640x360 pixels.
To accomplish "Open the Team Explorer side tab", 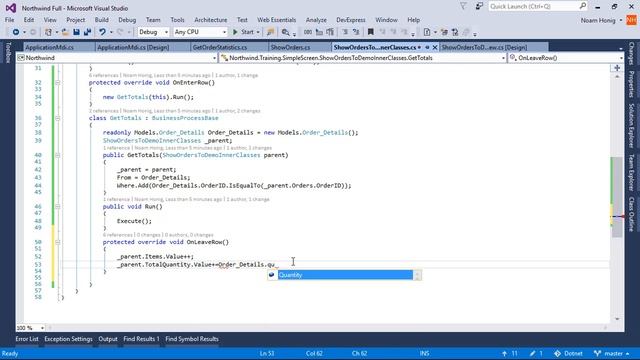I will (x=631, y=172).
